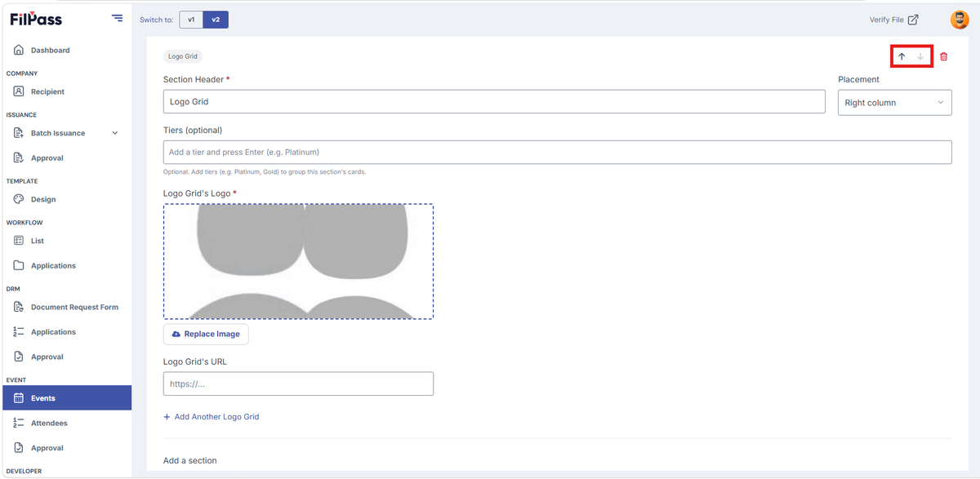Click the COMPANY sidebar heading
This screenshot has width=980, height=479.
click(22, 73)
